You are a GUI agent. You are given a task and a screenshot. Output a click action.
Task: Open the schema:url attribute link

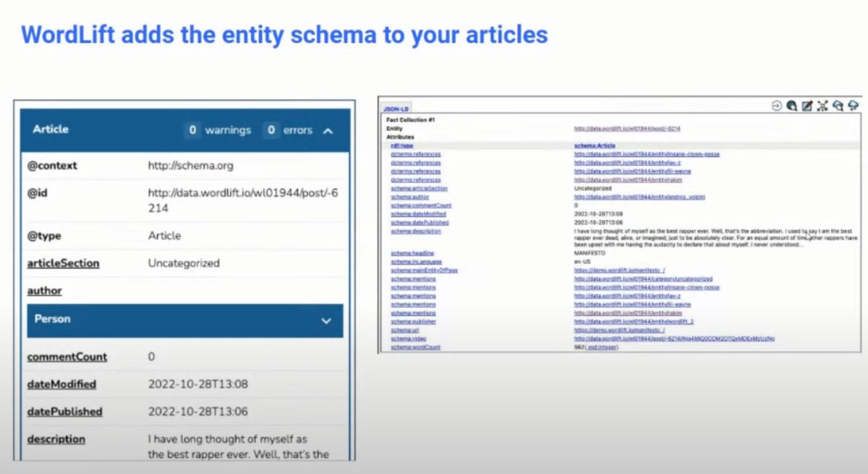pos(405,330)
